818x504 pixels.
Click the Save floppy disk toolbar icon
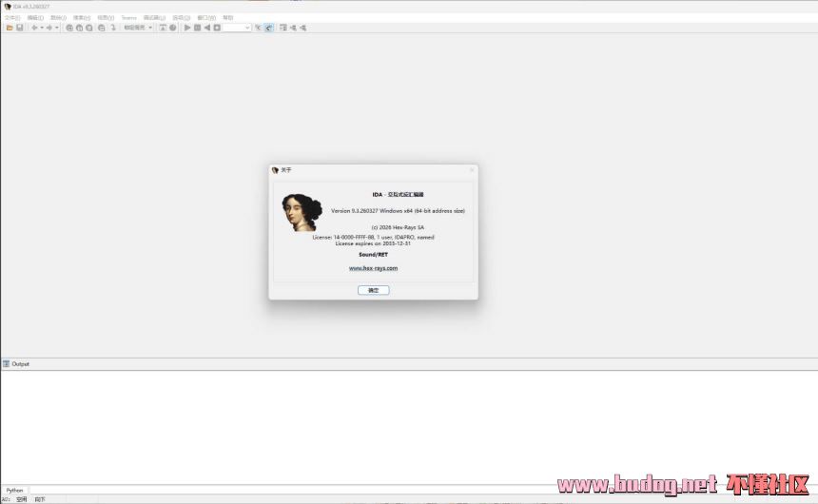tap(20, 28)
